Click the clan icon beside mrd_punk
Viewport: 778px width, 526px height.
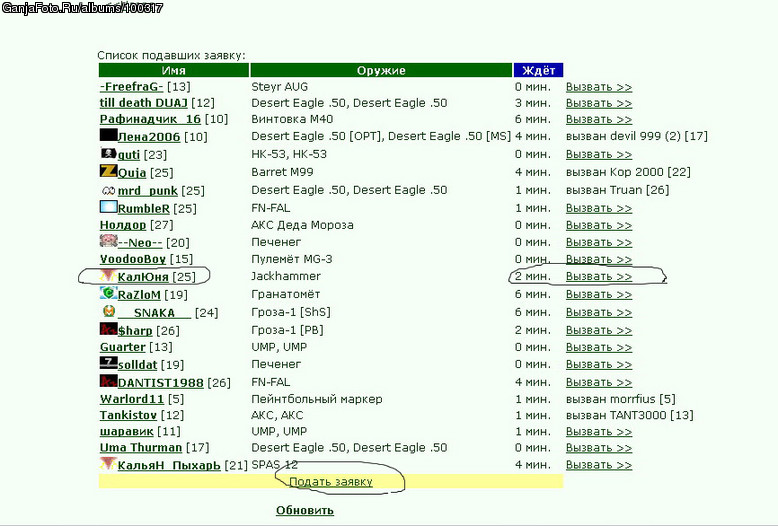click(108, 190)
